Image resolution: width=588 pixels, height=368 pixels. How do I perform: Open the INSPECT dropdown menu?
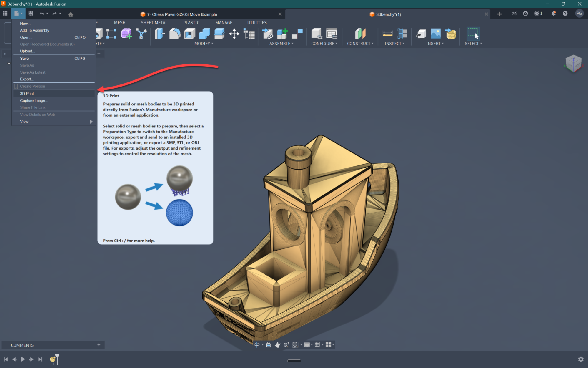[394, 44]
